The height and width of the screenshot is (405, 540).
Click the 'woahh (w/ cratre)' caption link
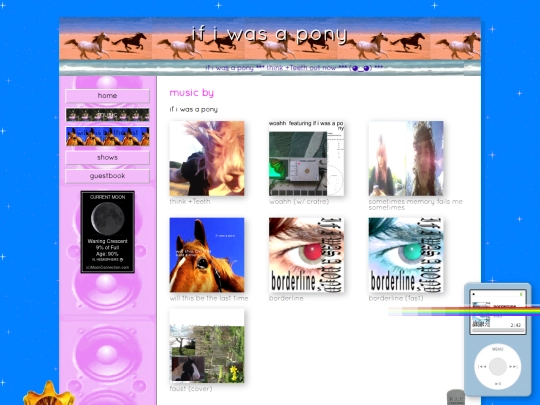[x=299, y=201]
